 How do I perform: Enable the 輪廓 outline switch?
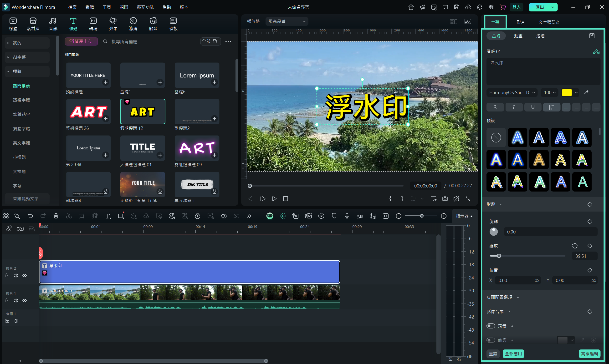coord(491,340)
